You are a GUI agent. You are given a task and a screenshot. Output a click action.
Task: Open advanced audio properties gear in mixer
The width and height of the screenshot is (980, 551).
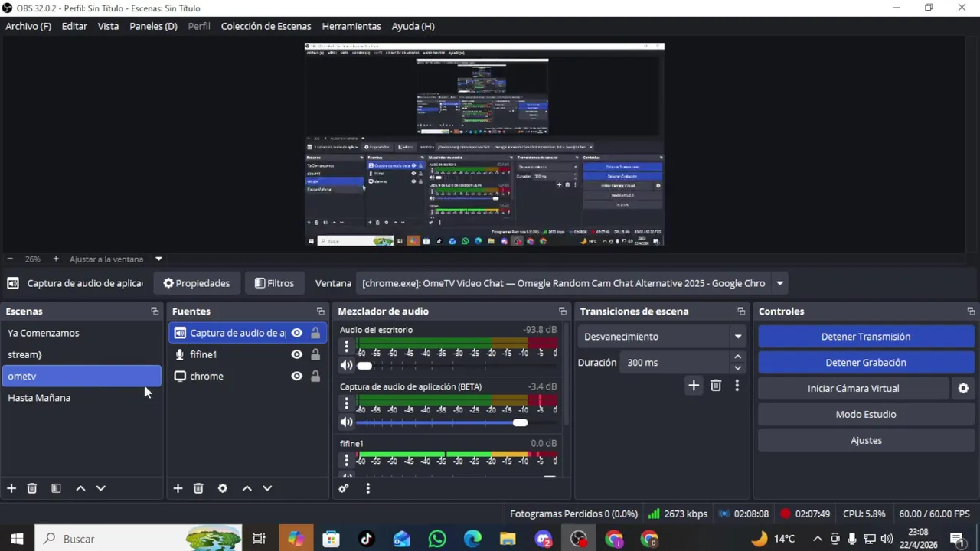[x=344, y=488]
